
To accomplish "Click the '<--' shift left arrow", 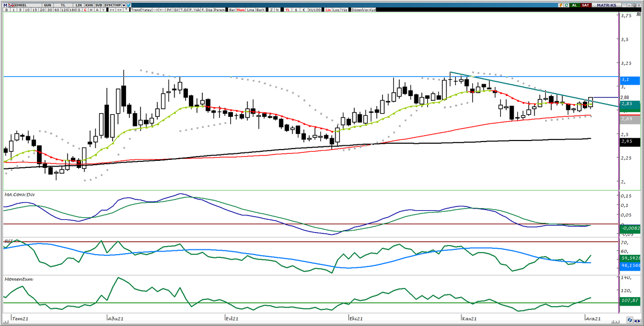I will [x=162, y=10].
